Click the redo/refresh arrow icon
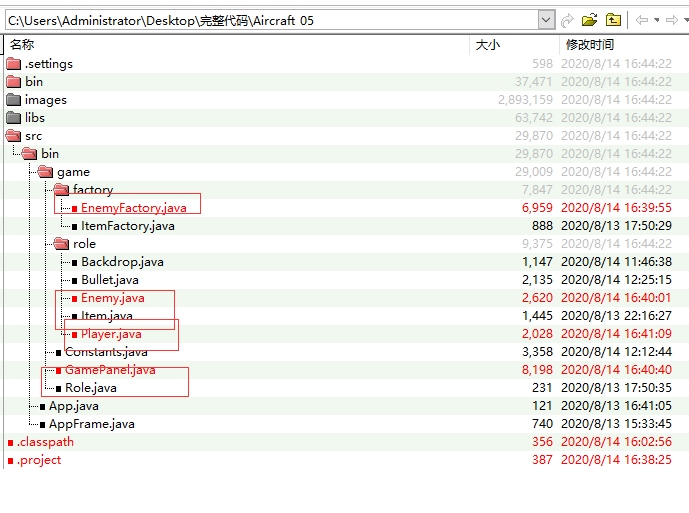The image size is (689, 513). coord(567,20)
